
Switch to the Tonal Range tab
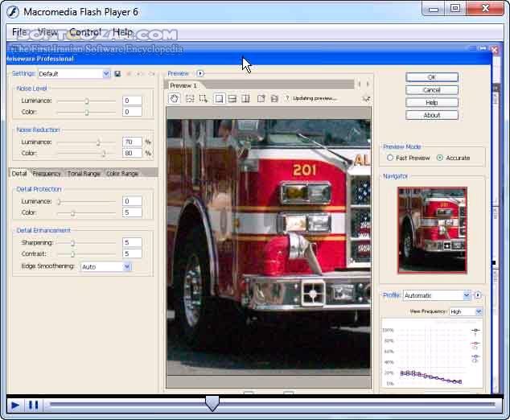[x=84, y=173]
